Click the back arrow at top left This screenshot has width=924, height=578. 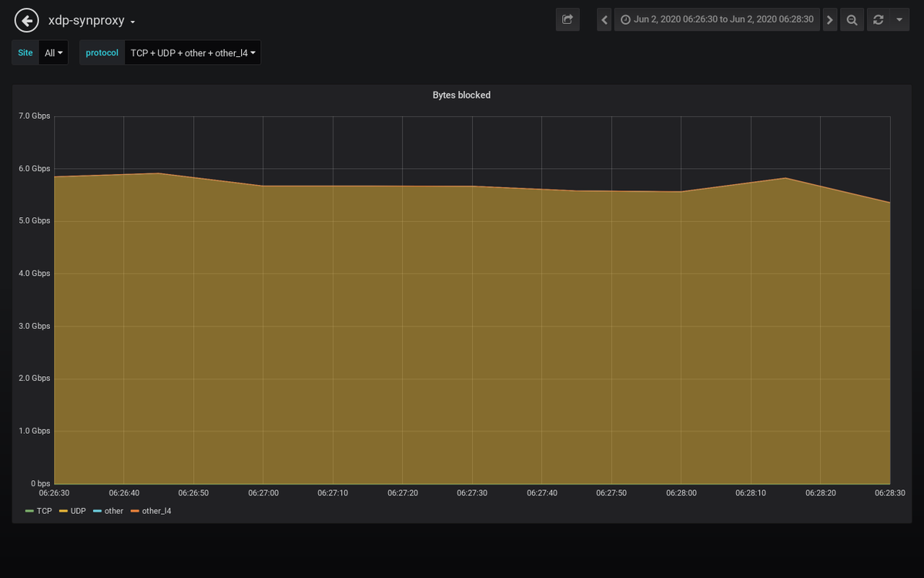[x=25, y=19]
